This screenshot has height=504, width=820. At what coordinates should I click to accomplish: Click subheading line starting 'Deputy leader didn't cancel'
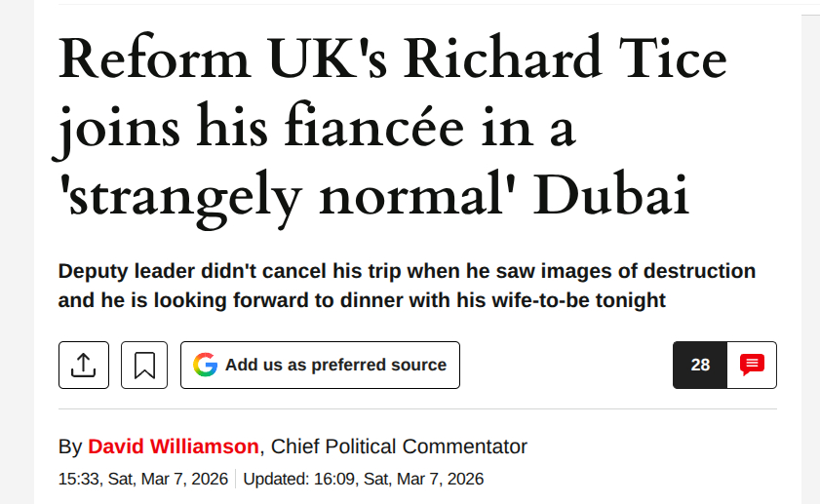pos(407,271)
